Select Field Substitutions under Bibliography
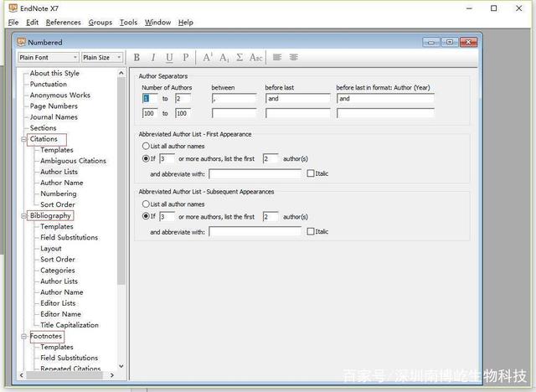This screenshot has height=392, width=536. [x=69, y=237]
